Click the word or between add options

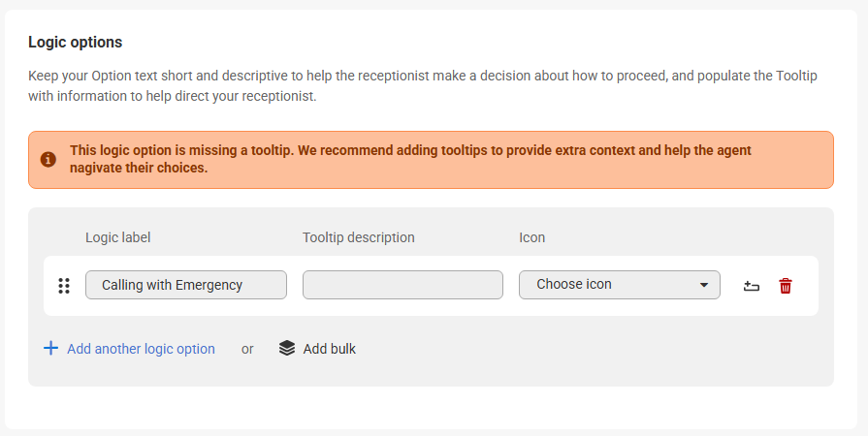coord(247,349)
